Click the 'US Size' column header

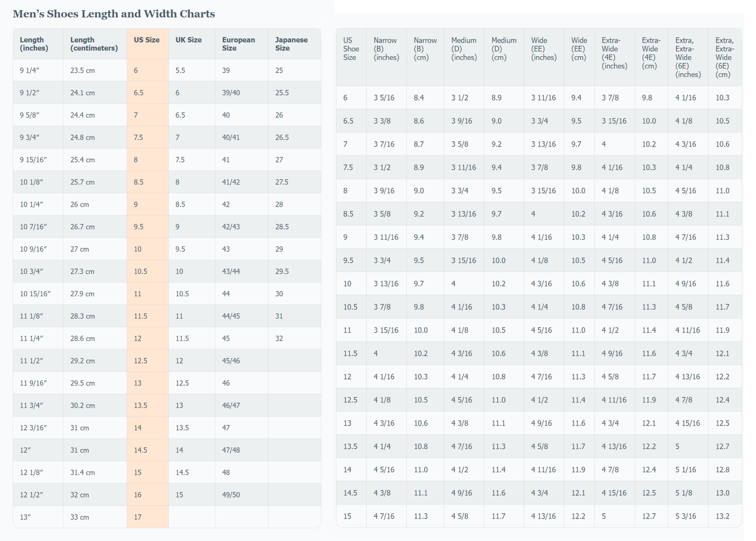147,40
